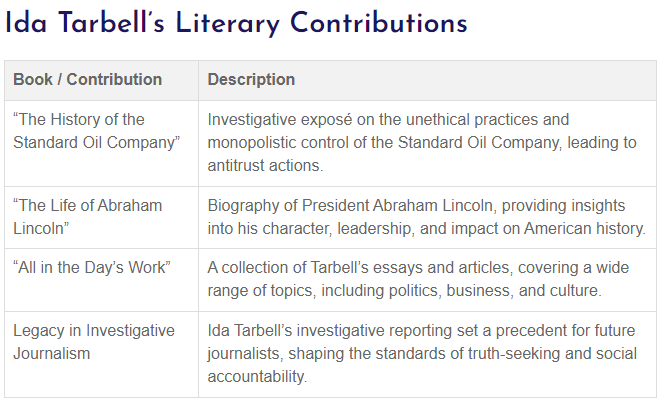The height and width of the screenshot is (406, 664).
Task: Click the description starting "Investigative exposé"
Action: [x=427, y=144]
